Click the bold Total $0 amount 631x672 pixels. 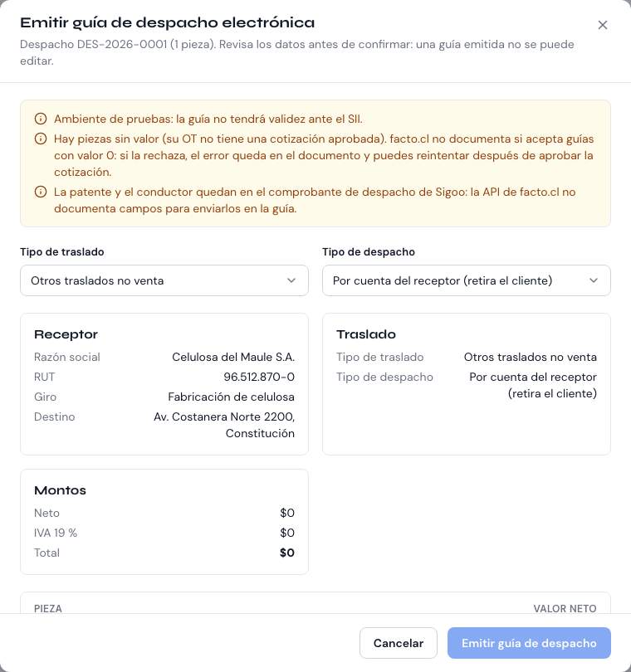point(287,553)
